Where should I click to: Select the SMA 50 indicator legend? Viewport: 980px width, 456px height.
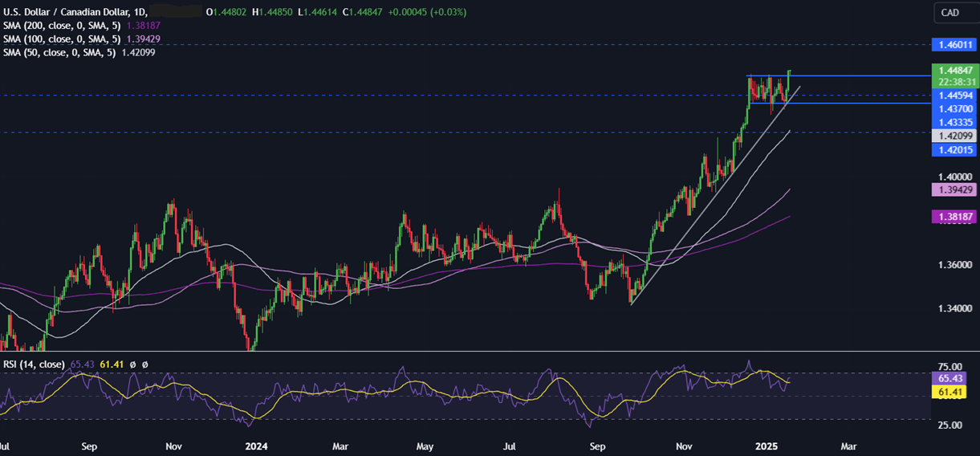pyautogui.click(x=58, y=52)
